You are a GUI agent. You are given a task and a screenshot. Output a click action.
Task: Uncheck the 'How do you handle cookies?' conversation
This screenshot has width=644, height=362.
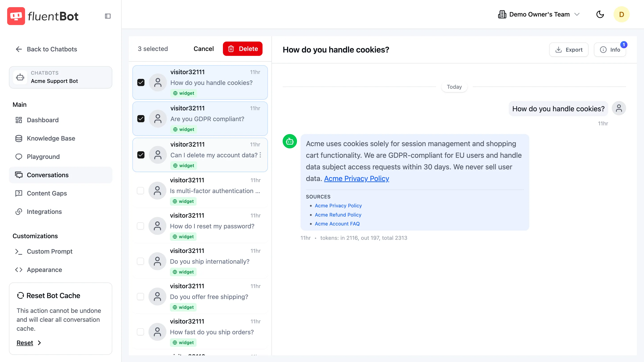141,82
